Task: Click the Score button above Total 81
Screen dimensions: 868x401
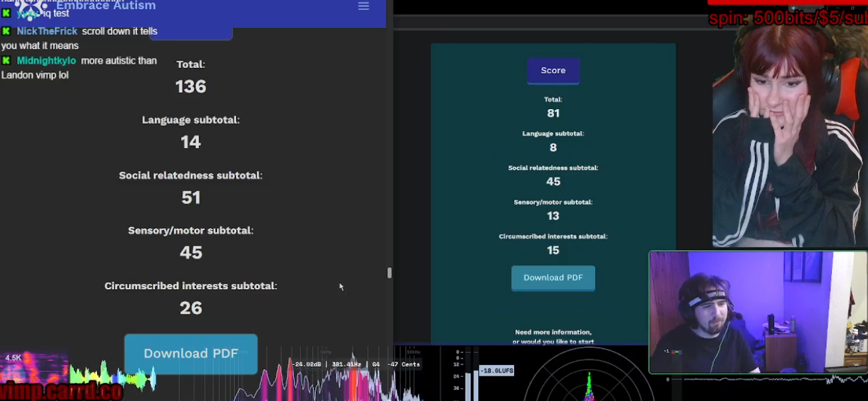Action: pyautogui.click(x=553, y=70)
